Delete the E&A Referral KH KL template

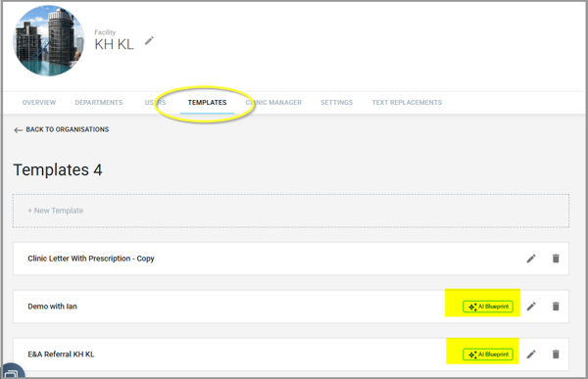point(556,355)
